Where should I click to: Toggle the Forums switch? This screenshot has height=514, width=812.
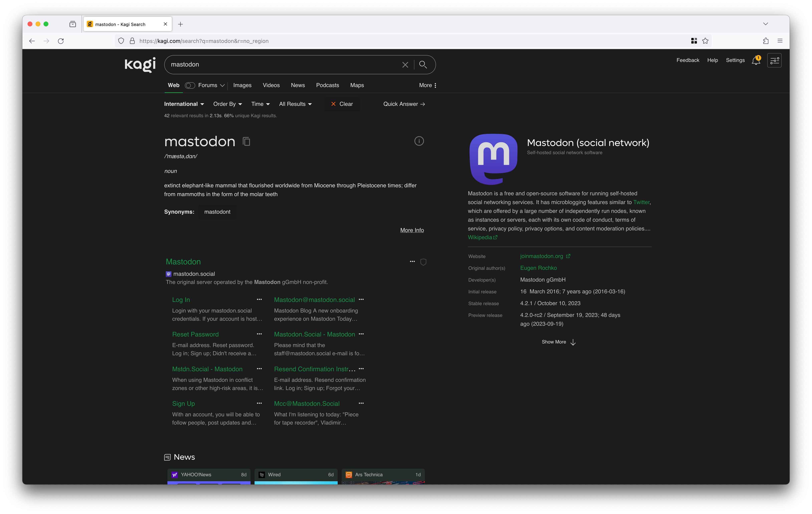(190, 85)
